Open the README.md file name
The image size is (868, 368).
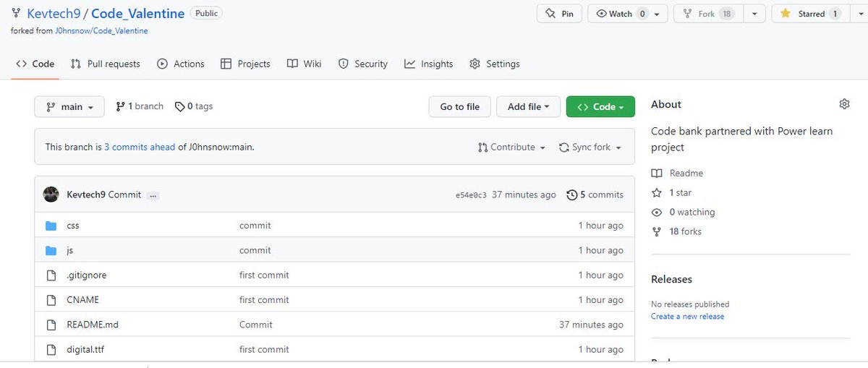pyautogui.click(x=92, y=325)
